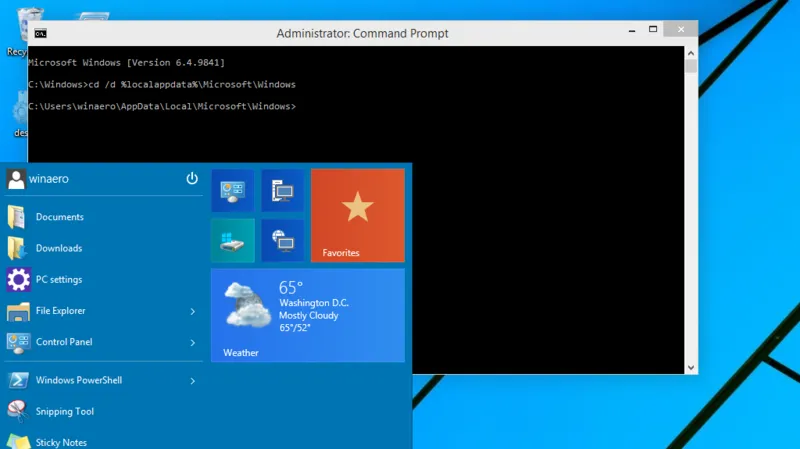Viewport: 800px width, 449px height.
Task: Close the Command Prompt window
Action: [x=681, y=29]
